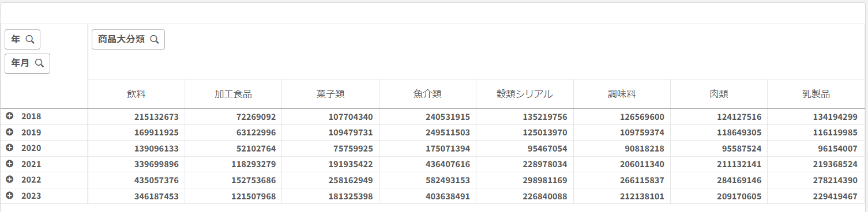
Task: Click cell value 212138101
Action: pyautogui.click(x=642, y=196)
